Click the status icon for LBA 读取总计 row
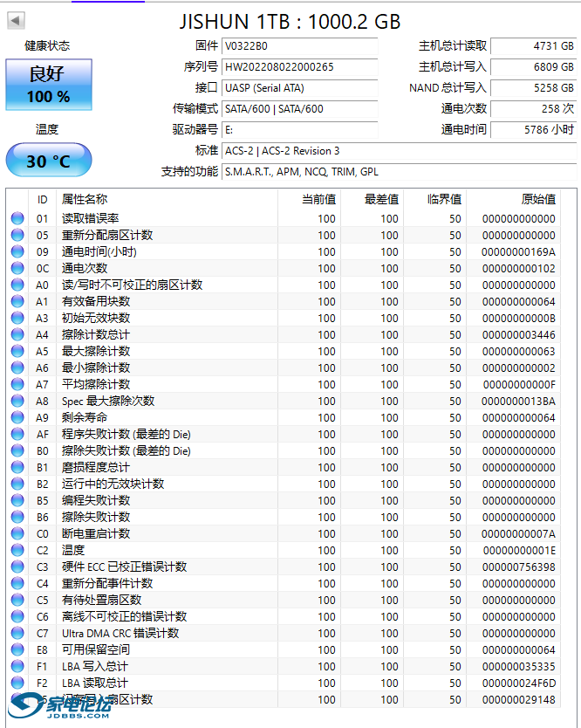Image resolution: width=581 pixels, height=728 pixels. coord(17,683)
